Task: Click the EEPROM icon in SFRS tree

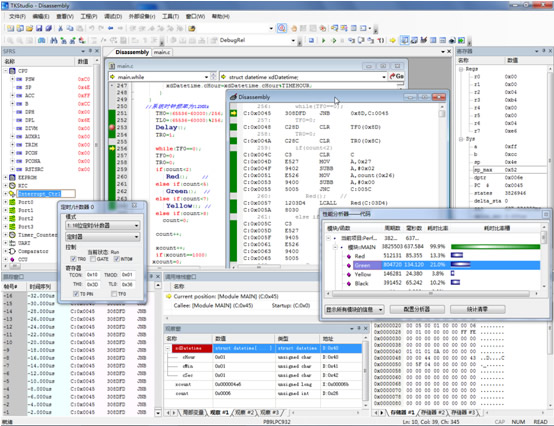Action: point(12,177)
